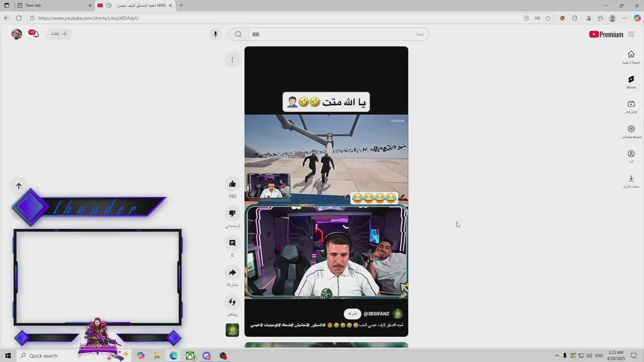644x362 pixels.
Task: Open the @3BSIFANZ channel name link
Action: (376, 314)
